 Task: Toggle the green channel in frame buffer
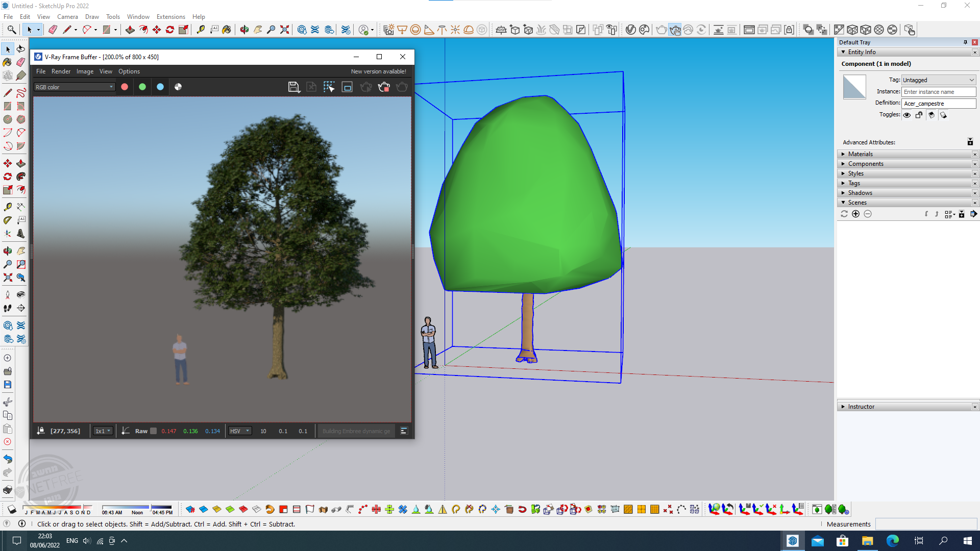[142, 87]
